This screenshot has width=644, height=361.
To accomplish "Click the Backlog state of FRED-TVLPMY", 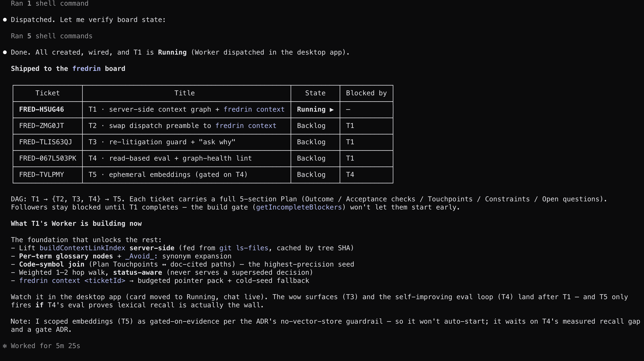I will [311, 174].
